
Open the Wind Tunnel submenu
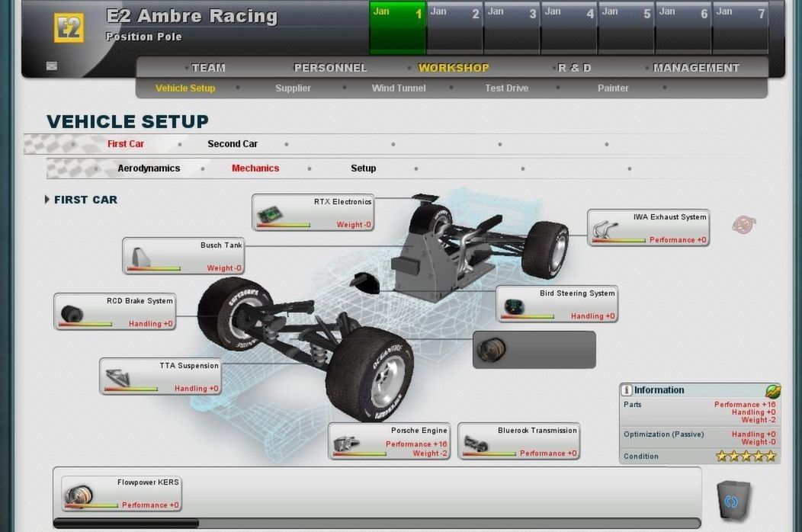coord(399,88)
